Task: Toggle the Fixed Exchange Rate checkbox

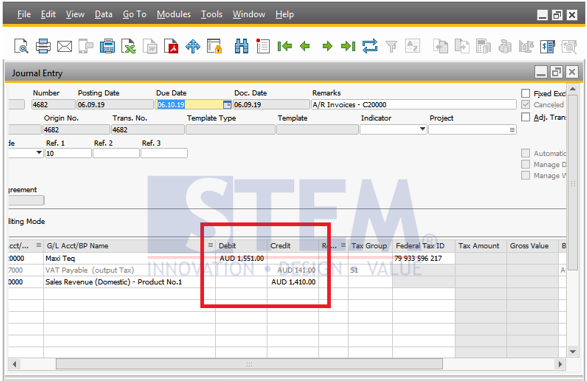Action: pos(526,93)
